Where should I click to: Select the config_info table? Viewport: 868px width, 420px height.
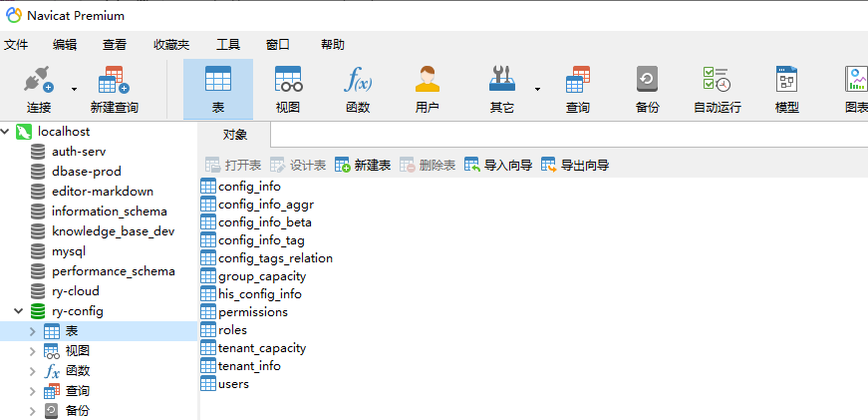pyautogui.click(x=249, y=187)
